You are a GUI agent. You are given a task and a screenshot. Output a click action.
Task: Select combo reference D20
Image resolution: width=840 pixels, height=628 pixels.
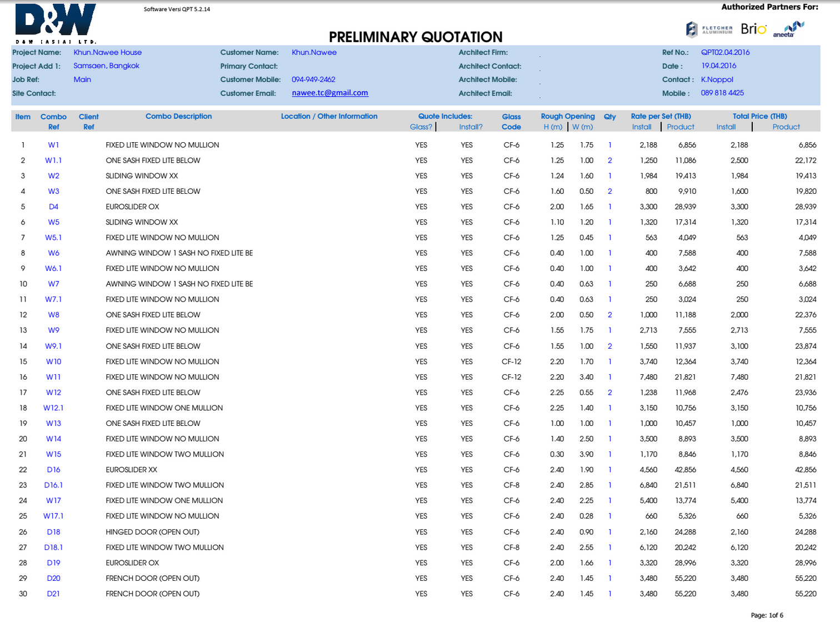pyautogui.click(x=53, y=578)
